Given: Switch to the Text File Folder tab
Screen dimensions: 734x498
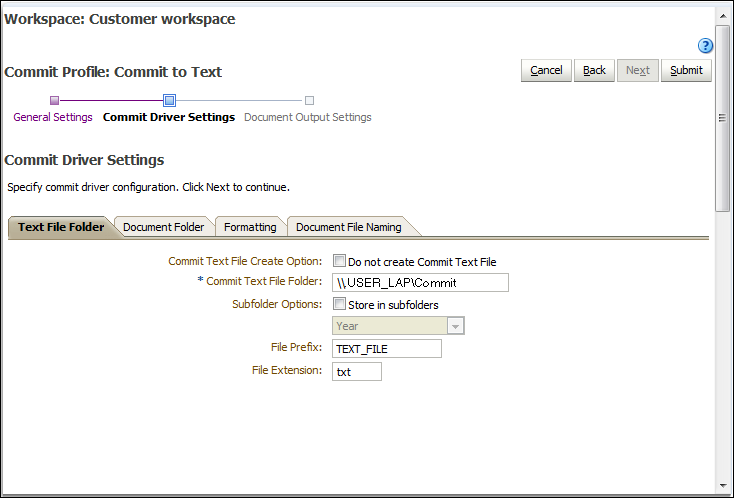Looking at the screenshot, I should (x=61, y=227).
